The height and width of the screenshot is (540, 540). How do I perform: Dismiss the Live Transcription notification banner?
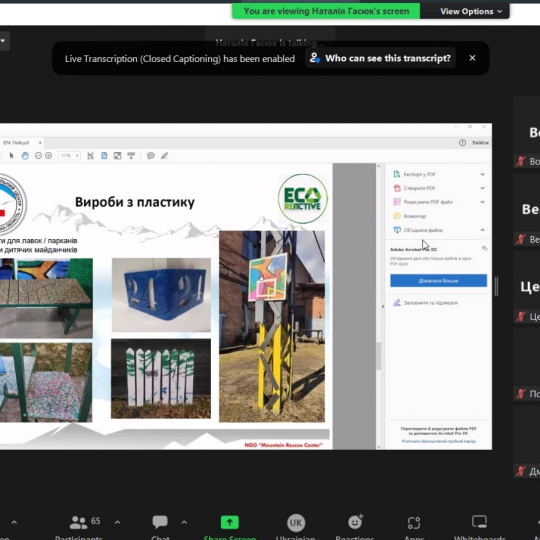click(472, 58)
